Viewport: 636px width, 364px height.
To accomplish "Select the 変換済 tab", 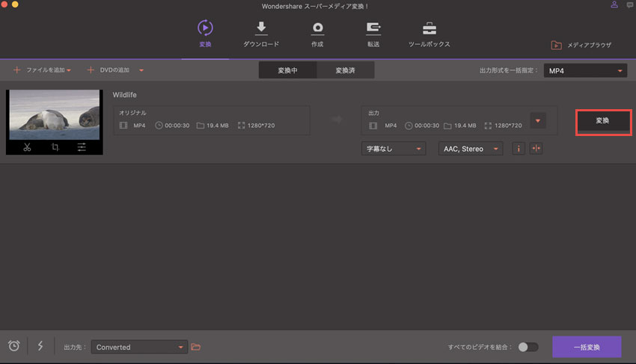I will point(345,70).
